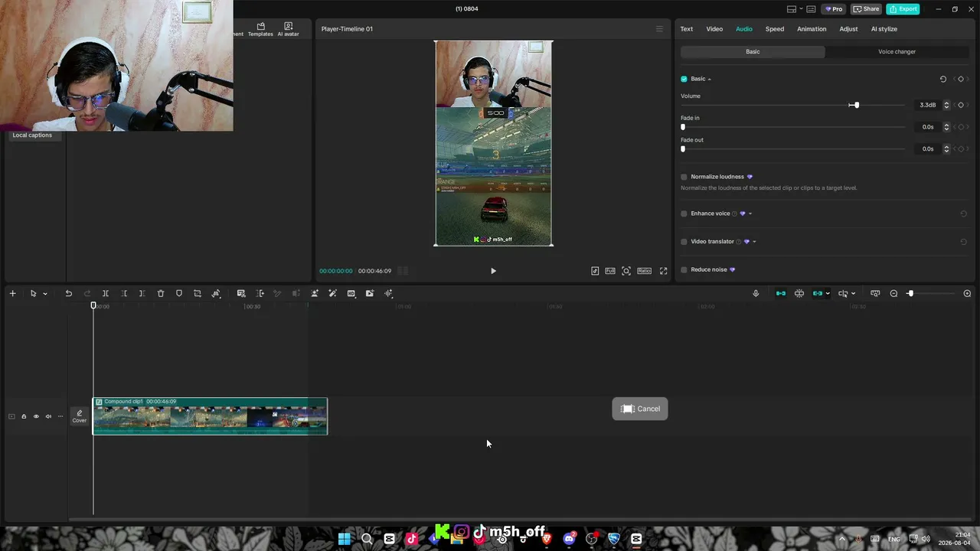Click the focus frame icon in player

pyautogui.click(x=626, y=271)
